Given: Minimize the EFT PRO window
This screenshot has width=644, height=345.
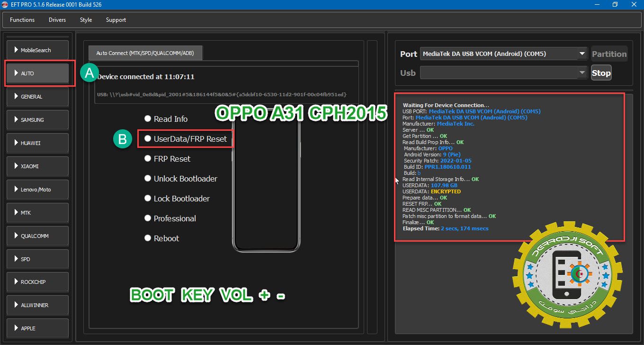Looking at the screenshot, I should [x=596, y=5].
